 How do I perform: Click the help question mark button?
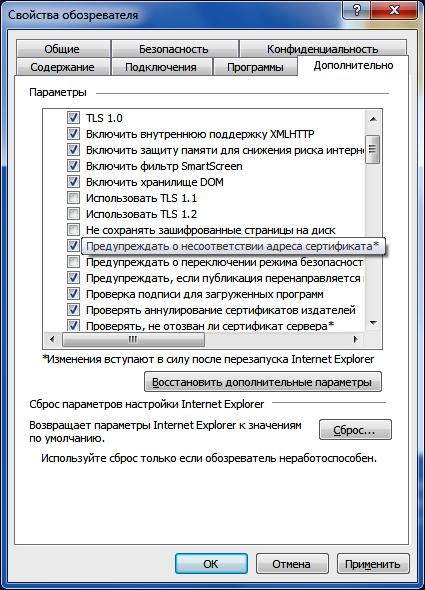point(356,10)
